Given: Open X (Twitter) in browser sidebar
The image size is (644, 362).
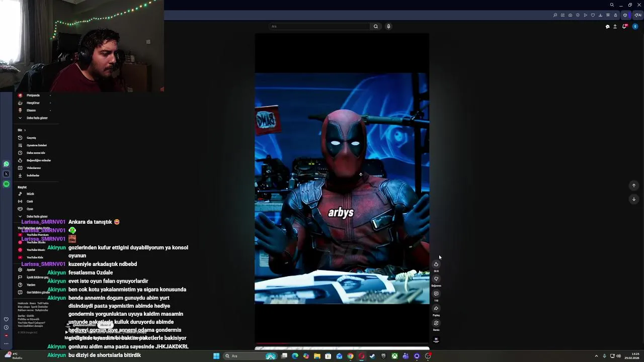Looking at the screenshot, I should click(x=6, y=174).
